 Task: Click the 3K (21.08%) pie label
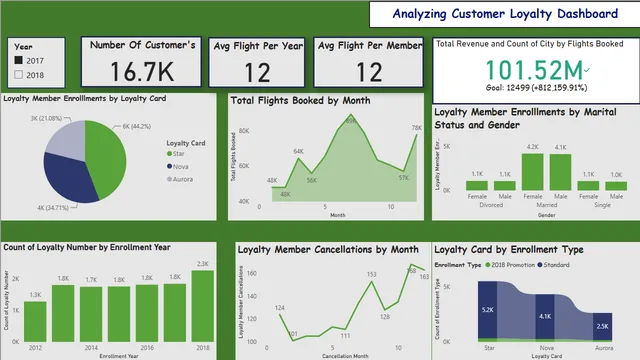pyautogui.click(x=46, y=118)
